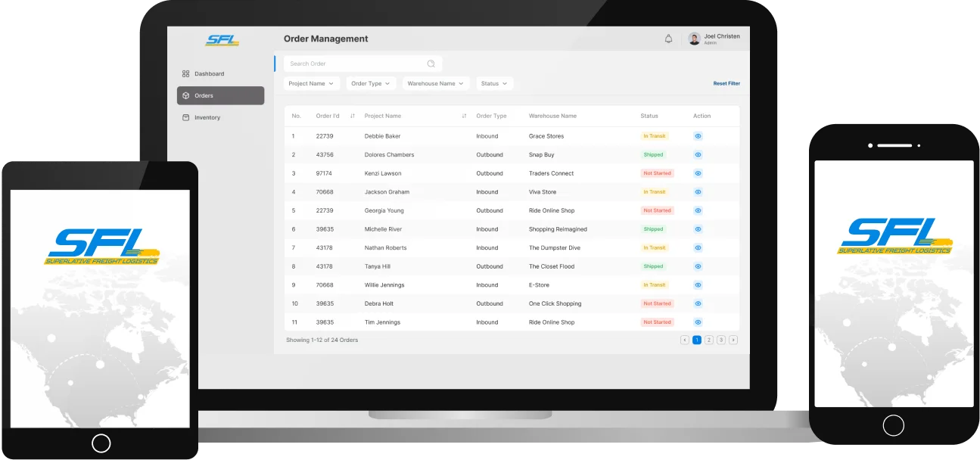Go to the previous page arrow
This screenshot has height=460, width=980.
tap(685, 340)
